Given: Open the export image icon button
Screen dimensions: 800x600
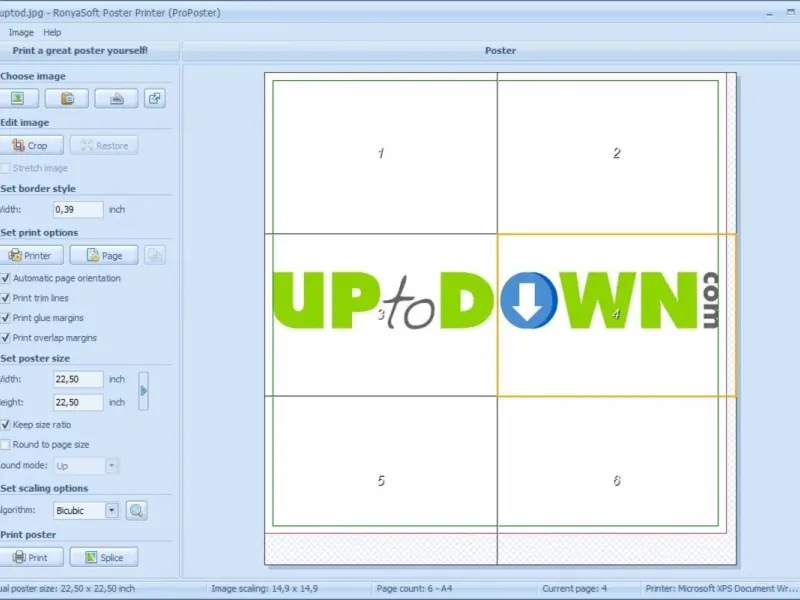Looking at the screenshot, I should click(155, 98).
